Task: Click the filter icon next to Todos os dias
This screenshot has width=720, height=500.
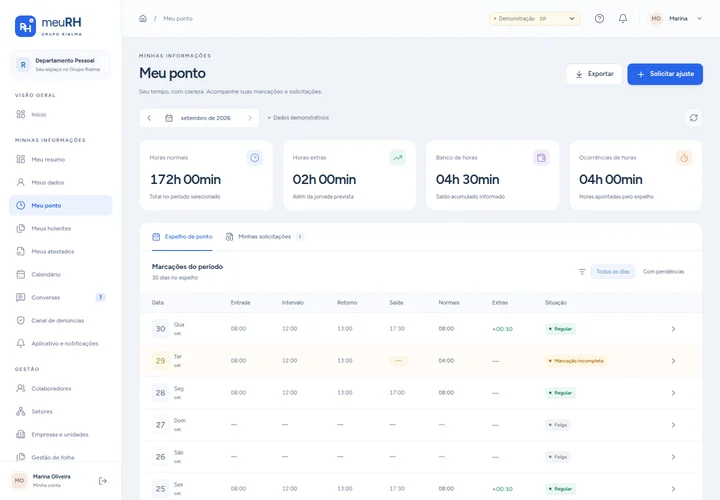Action: (x=582, y=272)
